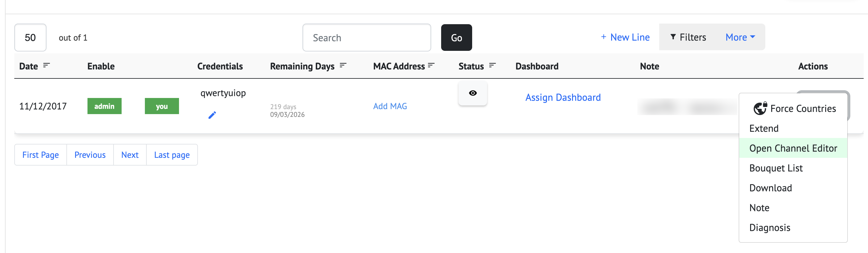Click the eye status icon button
Screen dimensions: 868x253
pos(472,93)
